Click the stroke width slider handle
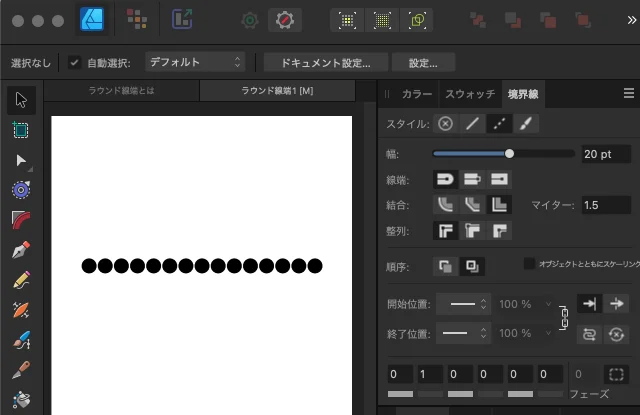This screenshot has height=415, width=640. 510,154
